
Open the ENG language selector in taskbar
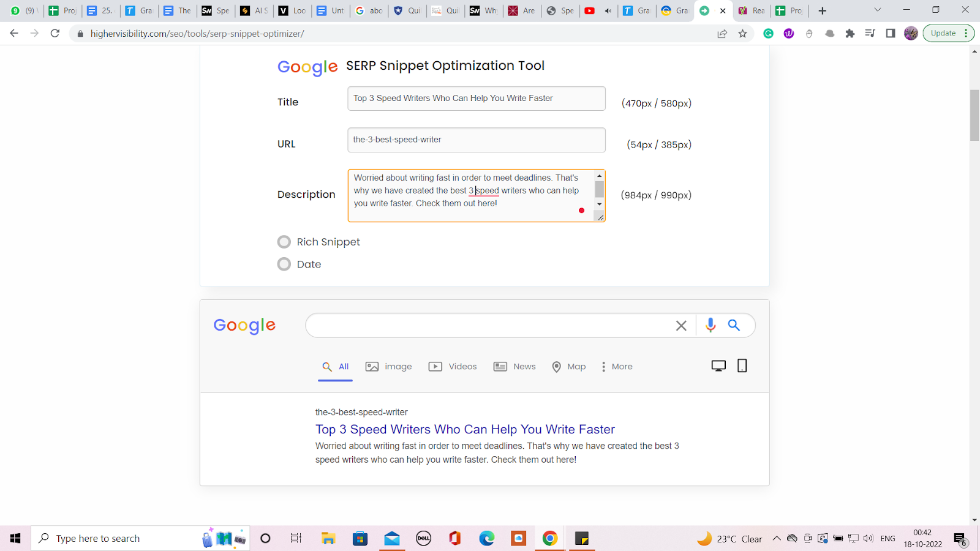pos(887,538)
